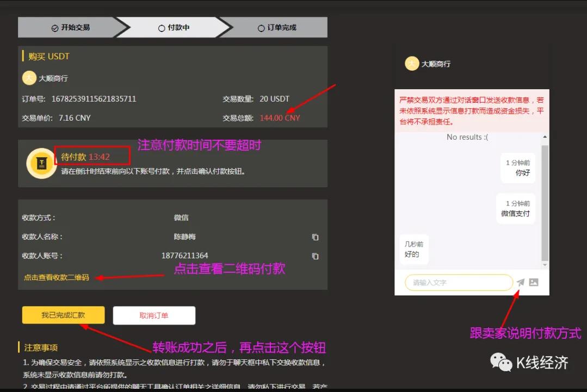Open the 点击查看收款二维码 link
This screenshot has height=392, width=587.
point(56,277)
